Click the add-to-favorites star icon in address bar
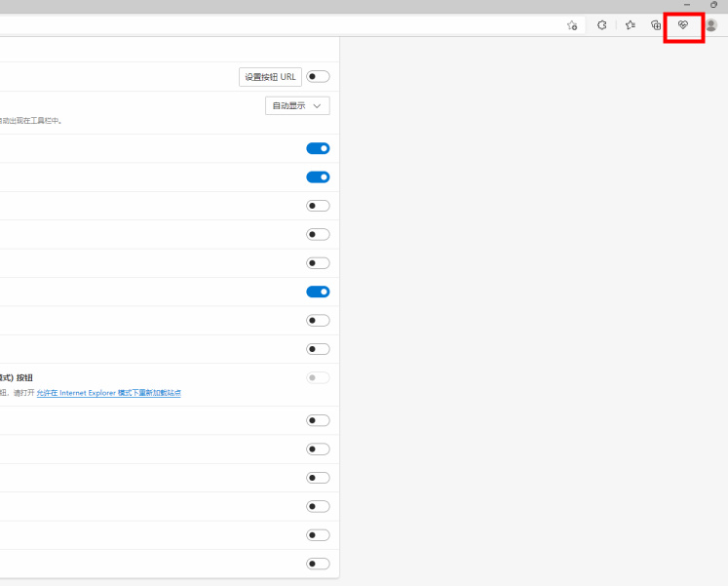Viewport: 728px width, 586px height. click(572, 25)
